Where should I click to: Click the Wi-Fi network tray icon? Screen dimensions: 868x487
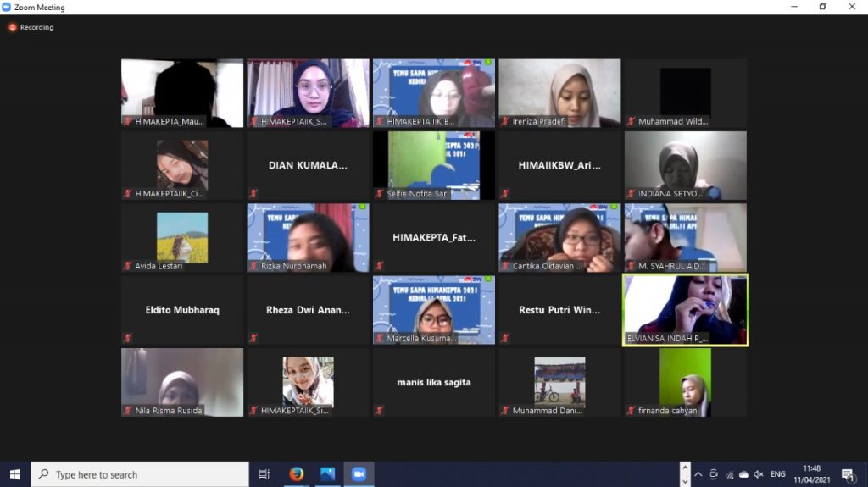click(x=729, y=474)
